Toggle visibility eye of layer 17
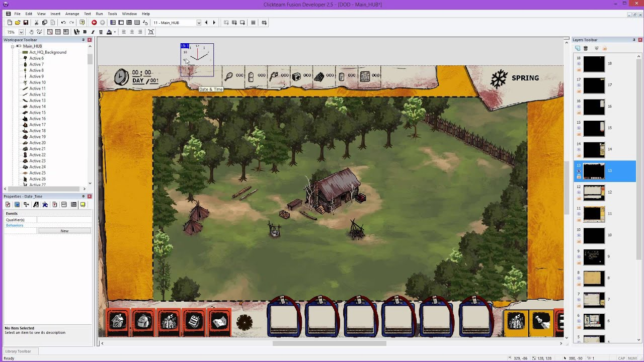This screenshot has width=644, height=362. 579,85
